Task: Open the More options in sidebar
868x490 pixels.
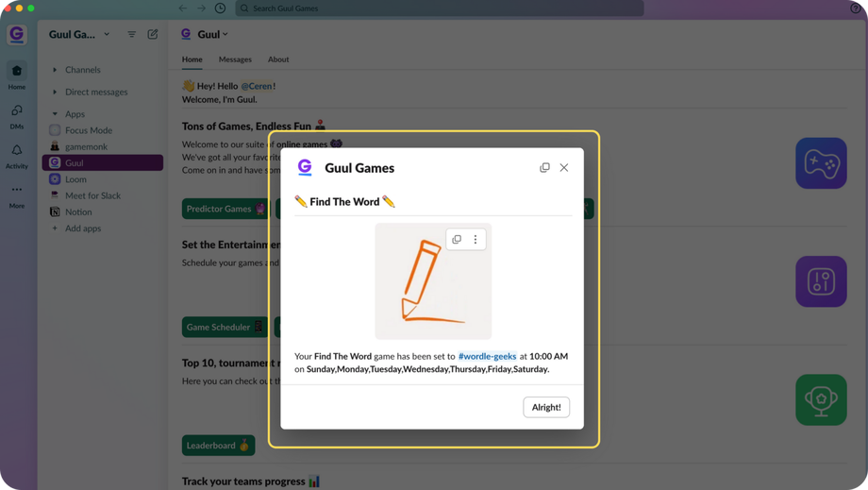Action: (17, 196)
